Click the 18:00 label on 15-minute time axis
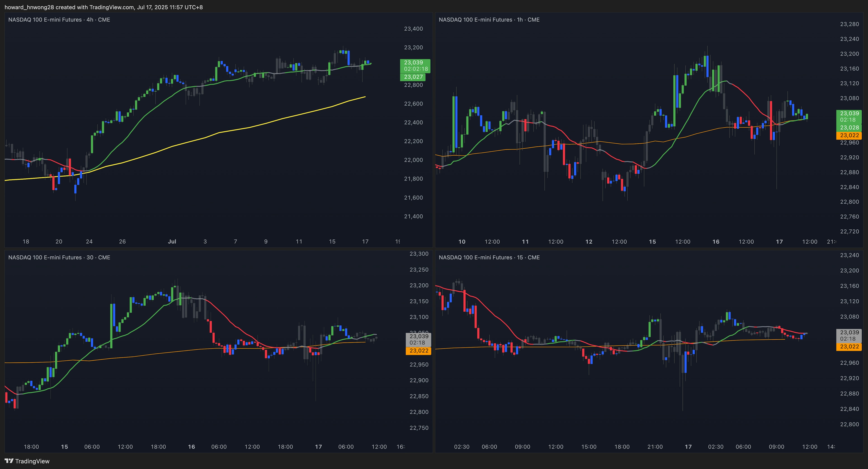The width and height of the screenshot is (868, 469). pos(622,447)
